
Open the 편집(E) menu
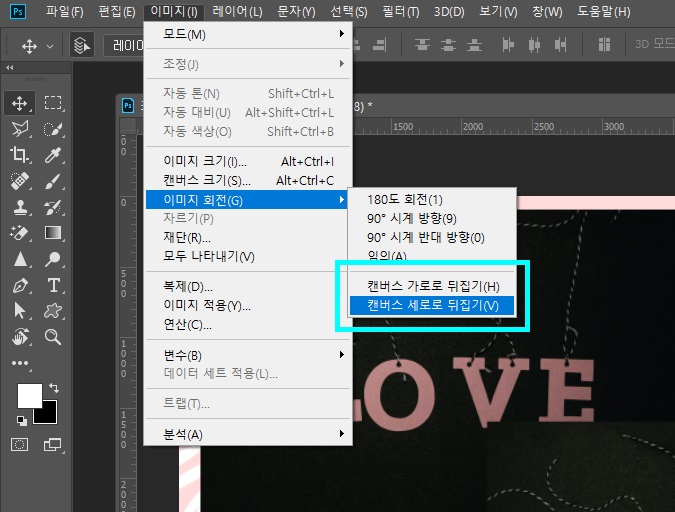[x=117, y=12]
